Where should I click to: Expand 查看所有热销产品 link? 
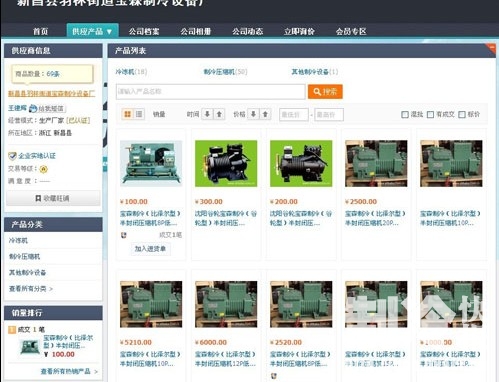[69, 371]
